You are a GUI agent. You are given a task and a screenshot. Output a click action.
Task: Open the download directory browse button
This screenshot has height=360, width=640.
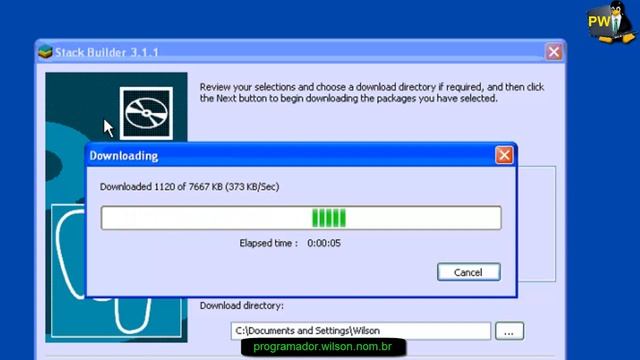(509, 331)
